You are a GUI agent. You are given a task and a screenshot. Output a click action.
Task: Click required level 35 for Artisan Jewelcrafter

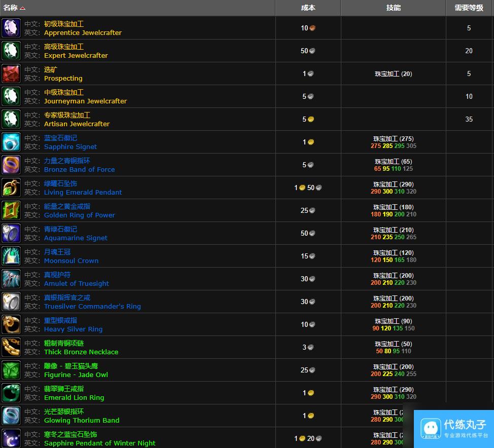[469, 119]
